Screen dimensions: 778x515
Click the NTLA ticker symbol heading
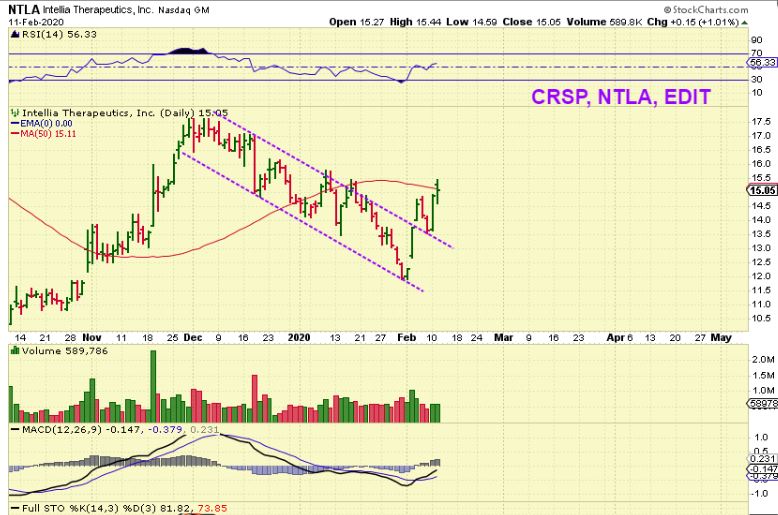click(x=24, y=9)
